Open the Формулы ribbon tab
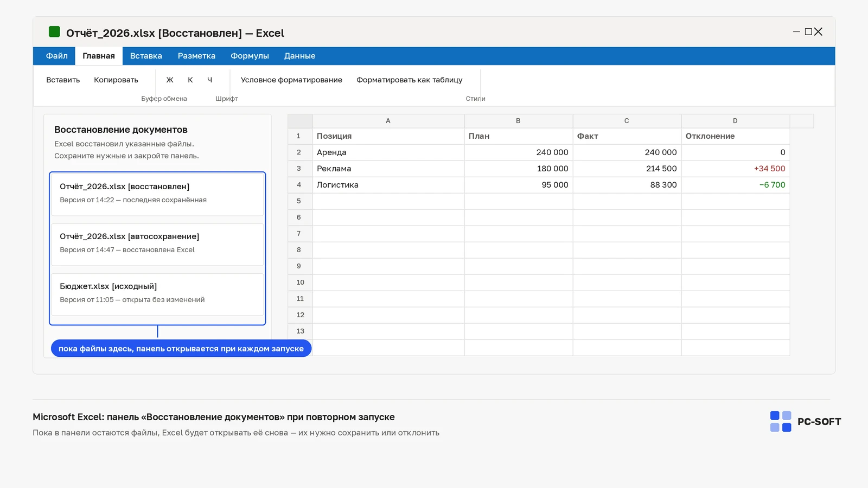 coord(250,56)
